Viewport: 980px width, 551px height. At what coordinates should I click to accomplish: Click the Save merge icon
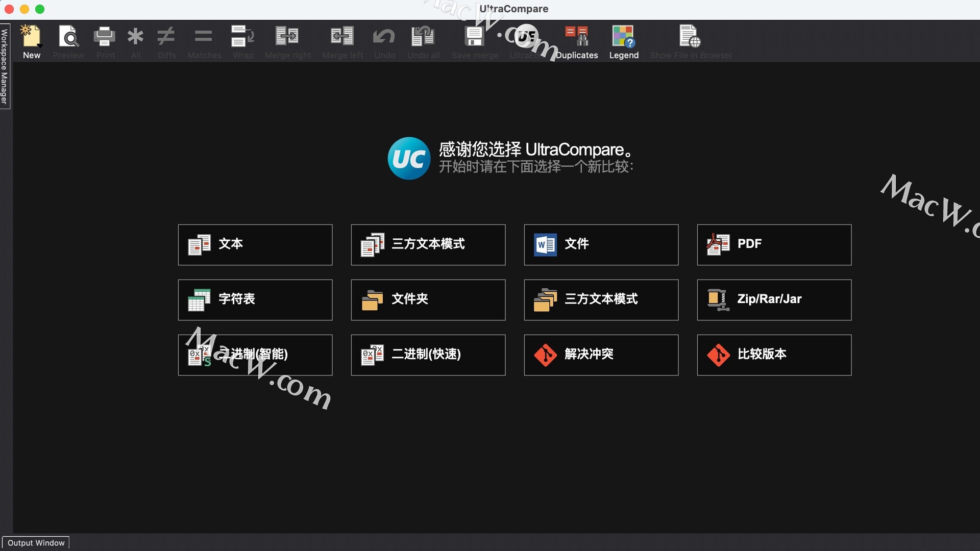pyautogui.click(x=475, y=37)
